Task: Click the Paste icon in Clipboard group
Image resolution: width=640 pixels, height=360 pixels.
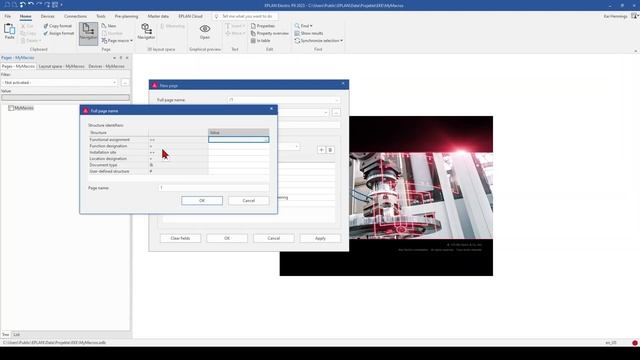Action: [x=9, y=31]
